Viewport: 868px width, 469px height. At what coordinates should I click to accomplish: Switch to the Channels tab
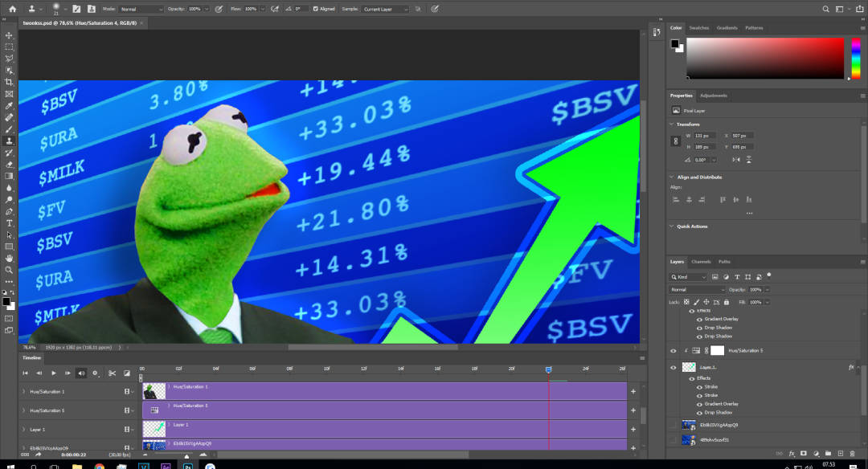coord(701,262)
